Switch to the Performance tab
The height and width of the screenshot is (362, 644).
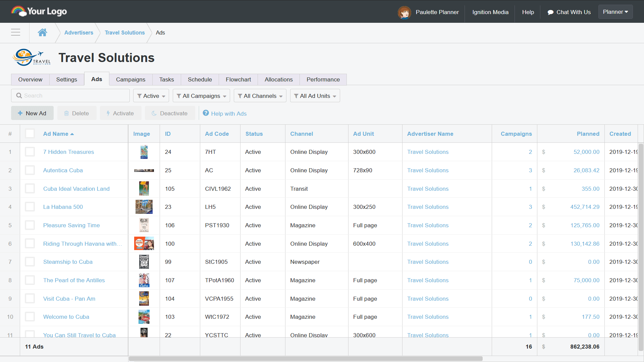pyautogui.click(x=323, y=79)
